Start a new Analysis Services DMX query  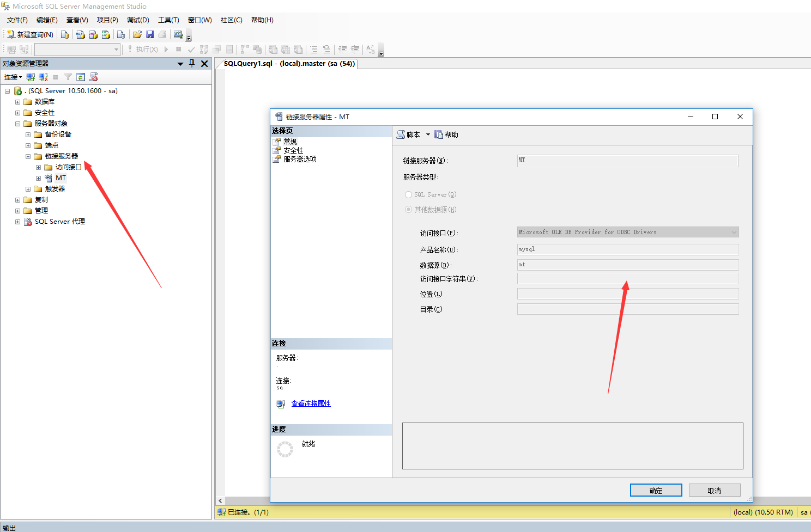(x=93, y=34)
